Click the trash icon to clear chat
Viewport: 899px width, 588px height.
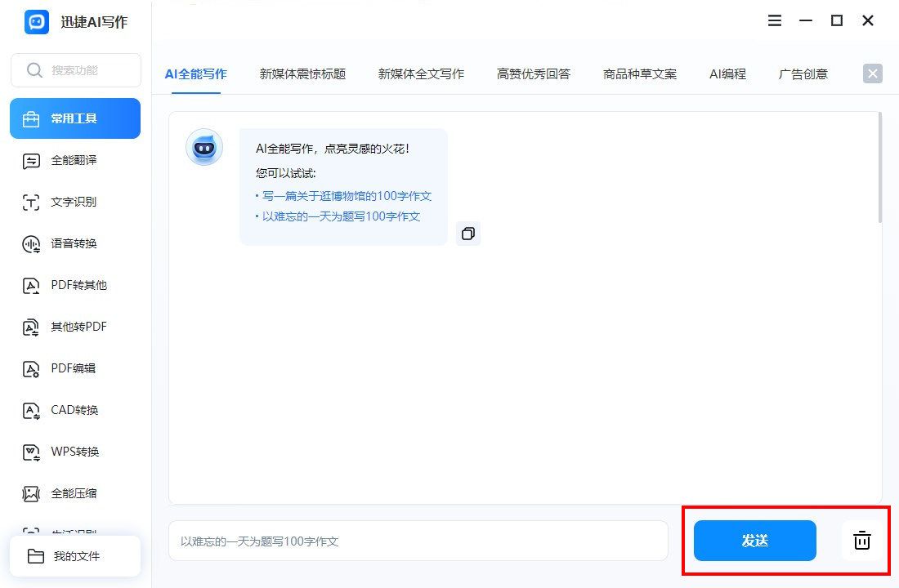point(861,541)
